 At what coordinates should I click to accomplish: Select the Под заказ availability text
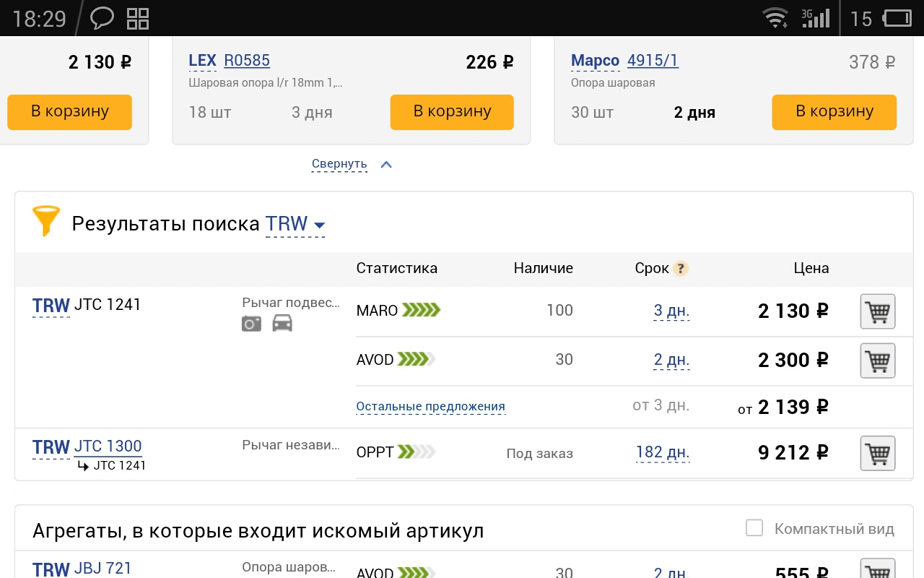(x=540, y=454)
